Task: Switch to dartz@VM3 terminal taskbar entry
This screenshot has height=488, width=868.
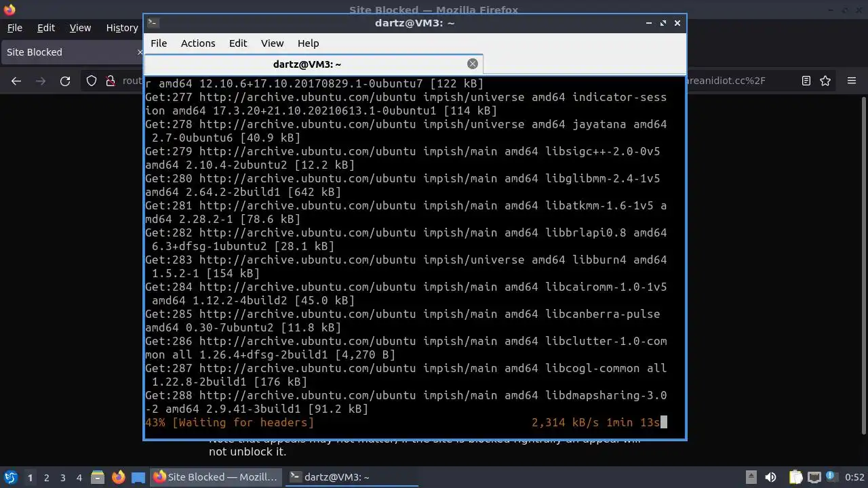Action: click(351, 477)
